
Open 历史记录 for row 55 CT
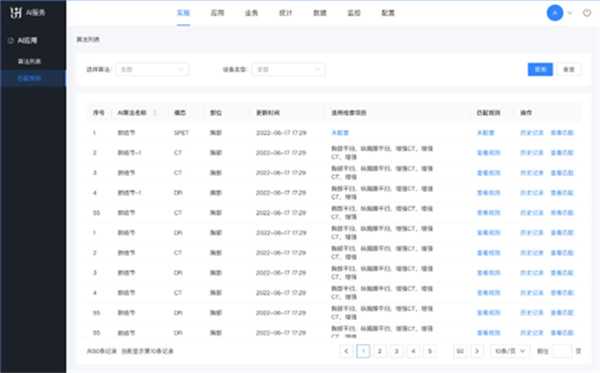(532, 213)
